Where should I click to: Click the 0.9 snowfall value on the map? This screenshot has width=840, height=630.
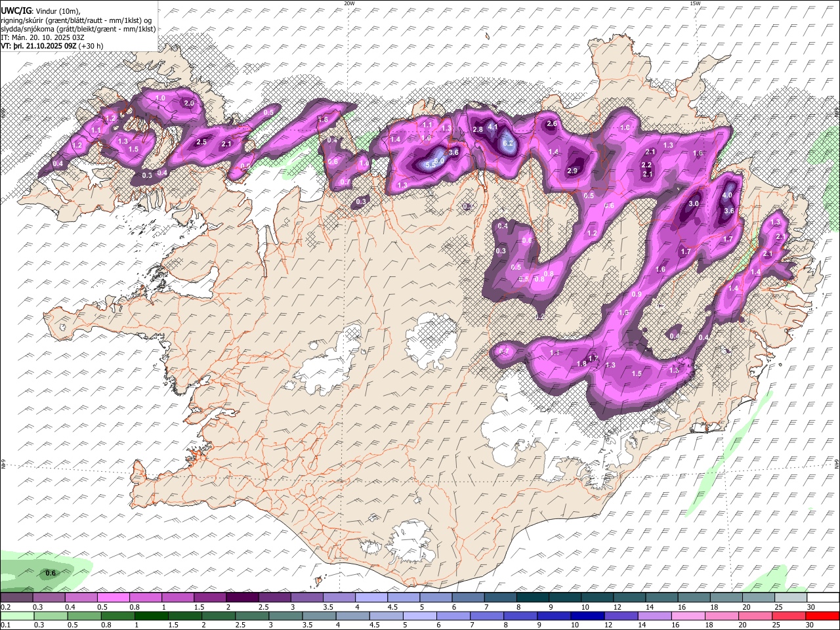point(637,295)
